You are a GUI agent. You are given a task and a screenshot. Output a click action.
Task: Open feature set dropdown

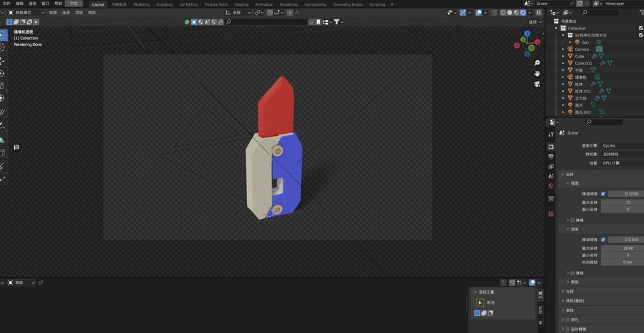click(x=623, y=154)
